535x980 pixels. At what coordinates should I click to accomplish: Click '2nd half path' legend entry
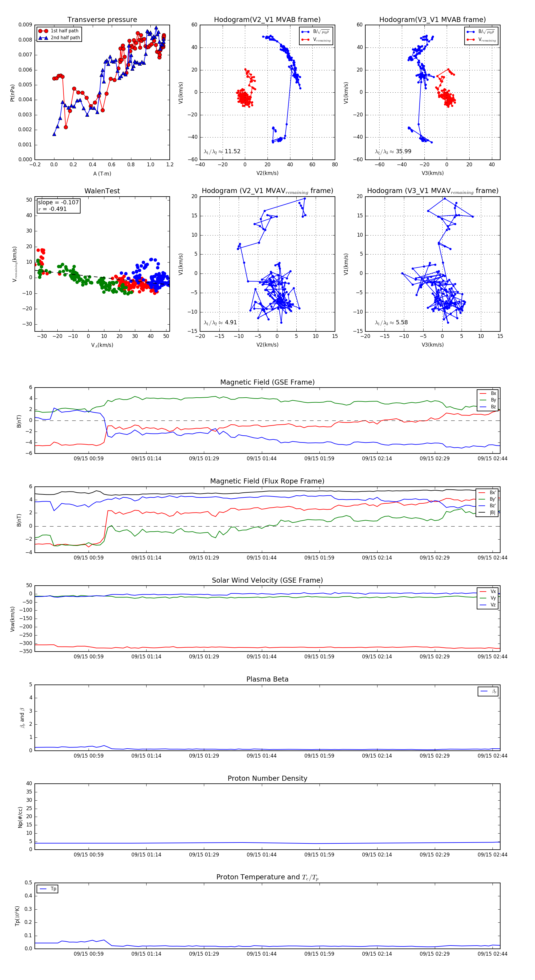pyautogui.click(x=59, y=38)
